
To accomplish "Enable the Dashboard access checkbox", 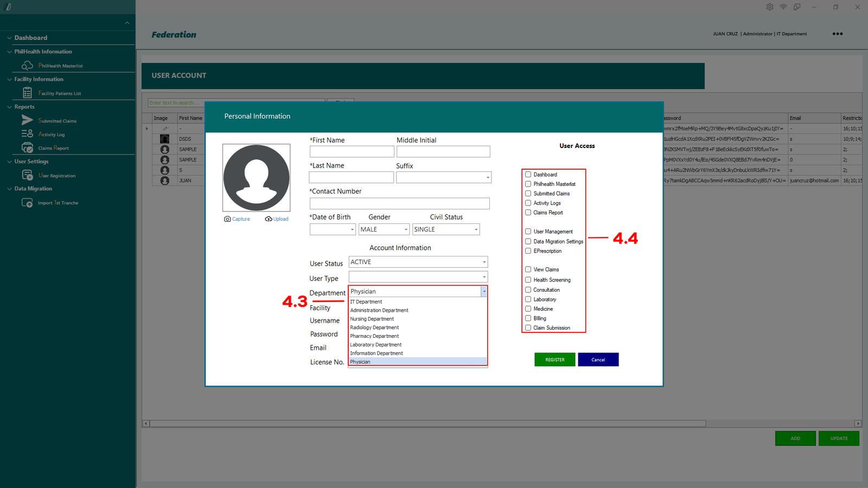I will (528, 175).
